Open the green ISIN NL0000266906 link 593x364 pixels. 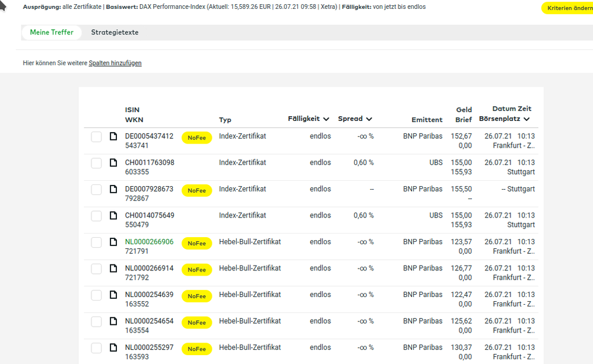click(x=149, y=242)
